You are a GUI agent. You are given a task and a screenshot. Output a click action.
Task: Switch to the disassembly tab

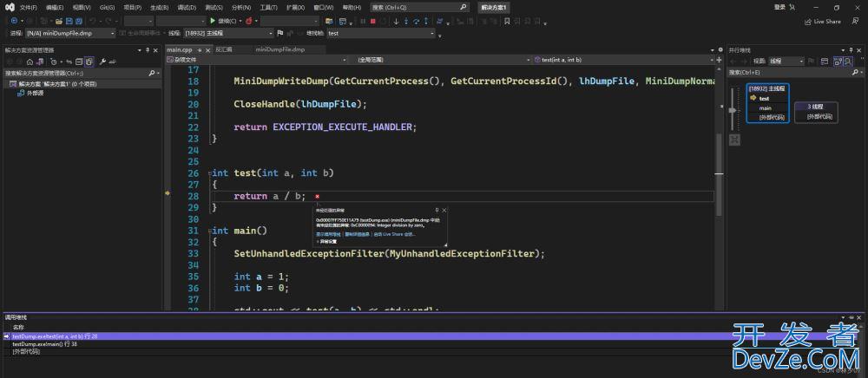coord(224,49)
